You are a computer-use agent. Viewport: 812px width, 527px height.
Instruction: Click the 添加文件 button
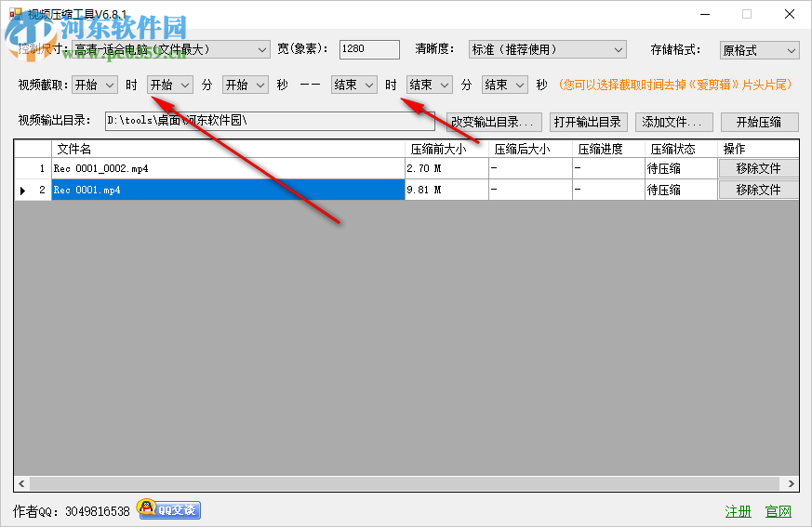(x=673, y=122)
